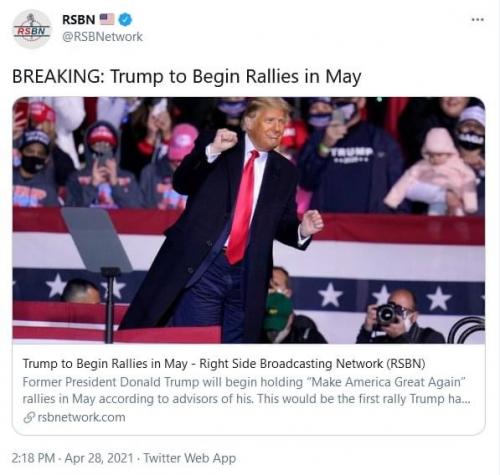
Task: Click the card description starting 'Former President'
Action: point(246,390)
